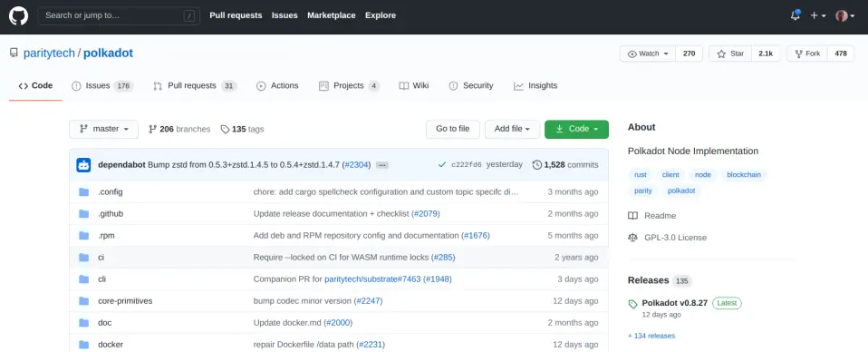Star the polkadot repository
The width and height of the screenshot is (868, 352).
(x=730, y=54)
